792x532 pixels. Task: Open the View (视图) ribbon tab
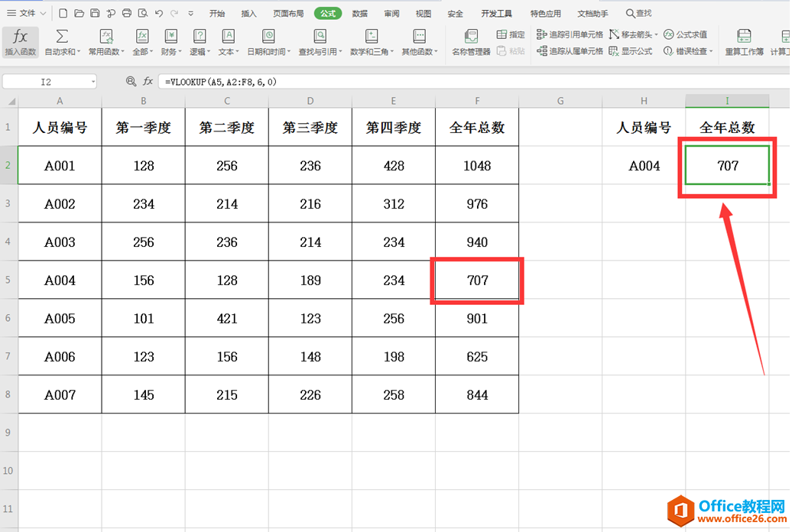(424, 14)
